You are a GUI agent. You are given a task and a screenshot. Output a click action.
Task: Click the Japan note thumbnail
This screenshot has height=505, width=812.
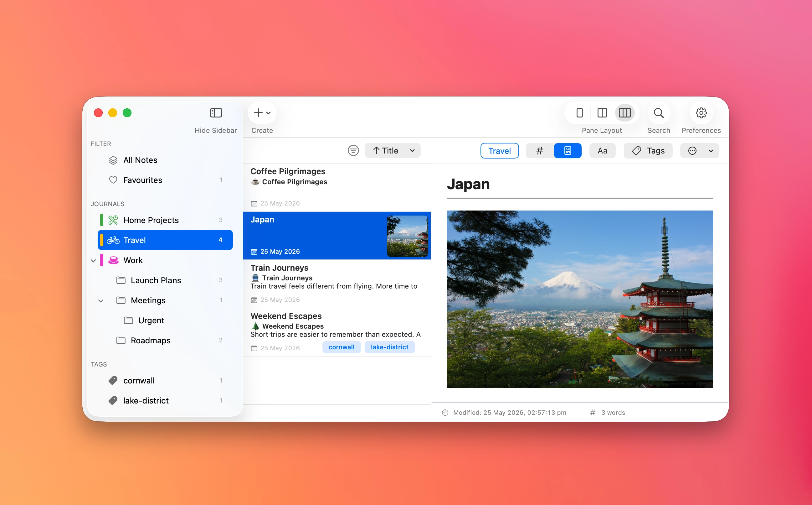pyautogui.click(x=407, y=236)
